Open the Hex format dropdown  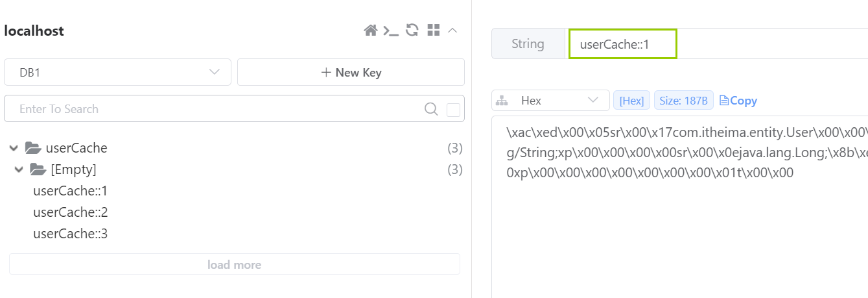(550, 101)
